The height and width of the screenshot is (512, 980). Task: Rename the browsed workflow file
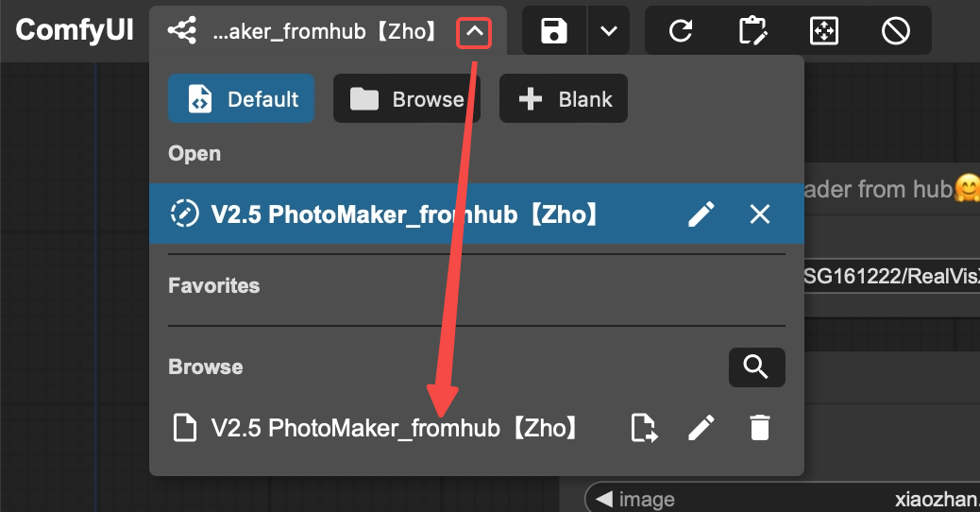701,428
